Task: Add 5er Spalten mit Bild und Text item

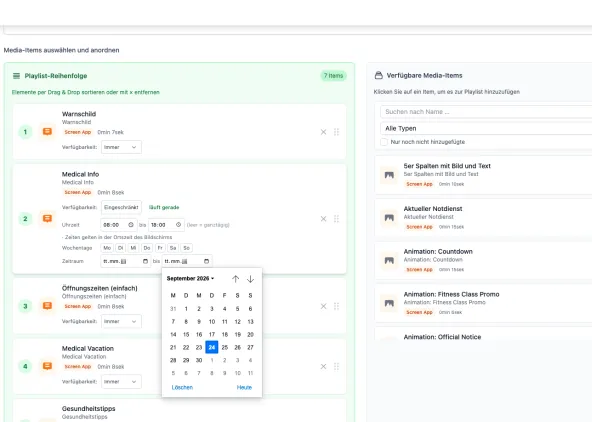Action: 484,175
